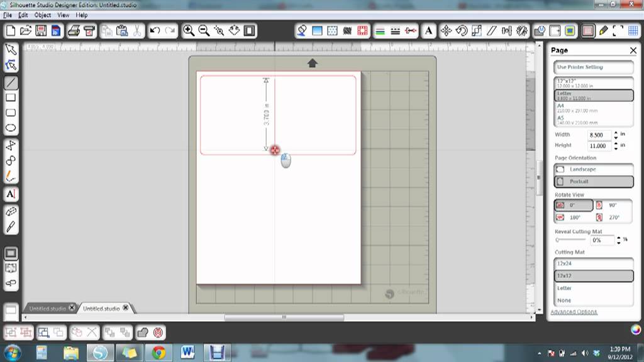This screenshot has width=644, height=362.
Task: Open Google Chrome from the taskbar
Action: pyautogui.click(x=158, y=353)
